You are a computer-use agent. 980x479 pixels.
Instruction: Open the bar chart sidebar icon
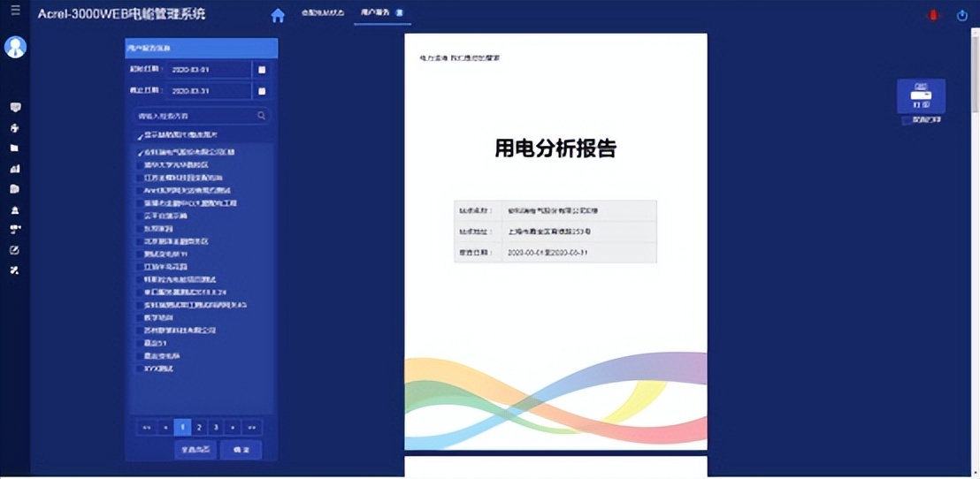tap(15, 168)
